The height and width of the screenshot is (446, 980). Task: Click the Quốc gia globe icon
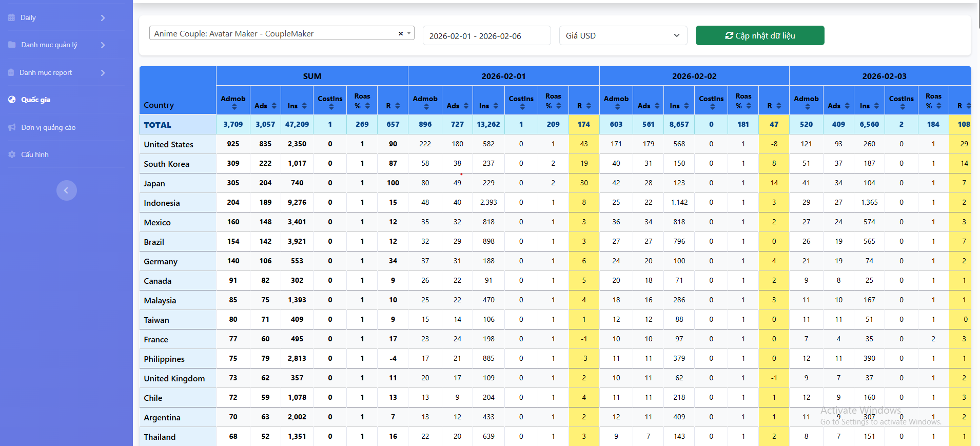[12, 100]
